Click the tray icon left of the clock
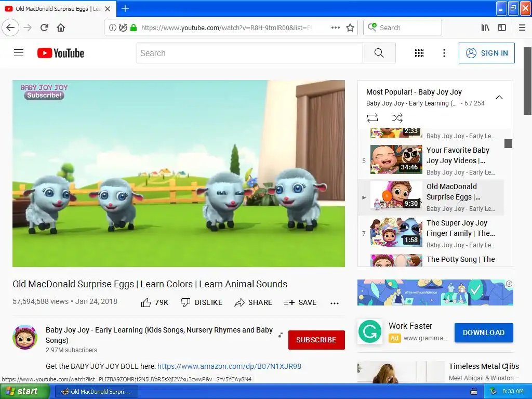The width and height of the screenshot is (532, 399). pyautogui.click(x=494, y=392)
